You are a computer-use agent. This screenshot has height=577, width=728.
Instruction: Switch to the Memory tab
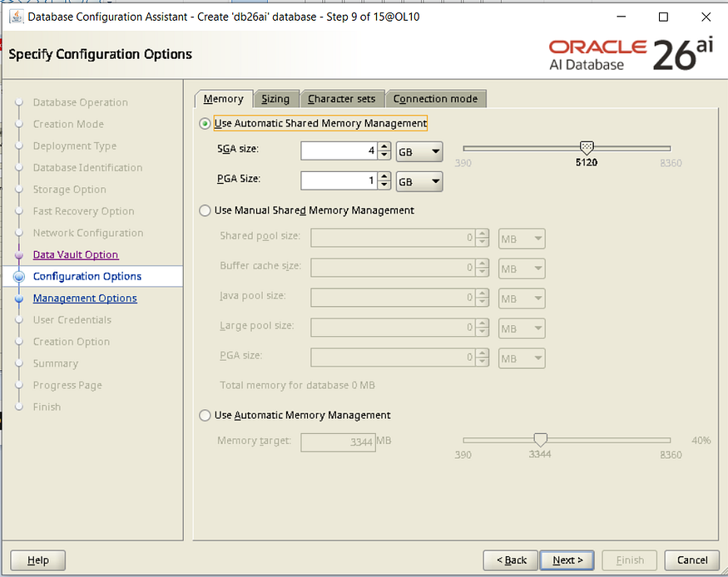(x=223, y=99)
